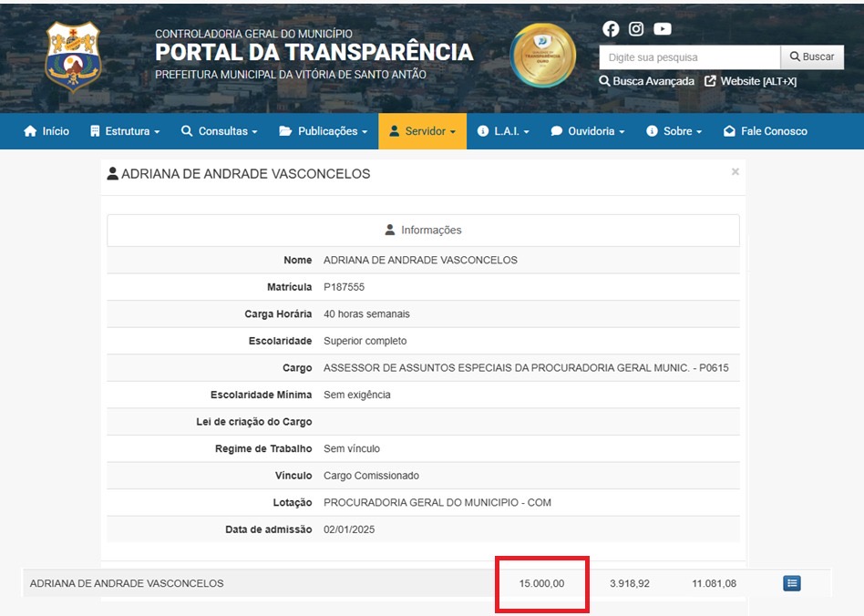
Task: Open the Busca Avançada link
Action: [647, 81]
